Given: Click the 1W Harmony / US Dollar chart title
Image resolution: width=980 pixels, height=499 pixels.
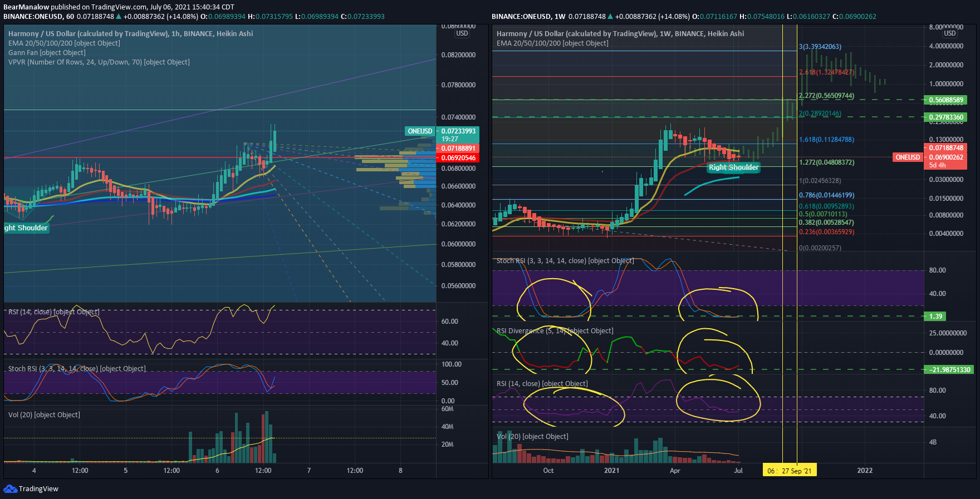Looking at the screenshot, I should point(620,34).
